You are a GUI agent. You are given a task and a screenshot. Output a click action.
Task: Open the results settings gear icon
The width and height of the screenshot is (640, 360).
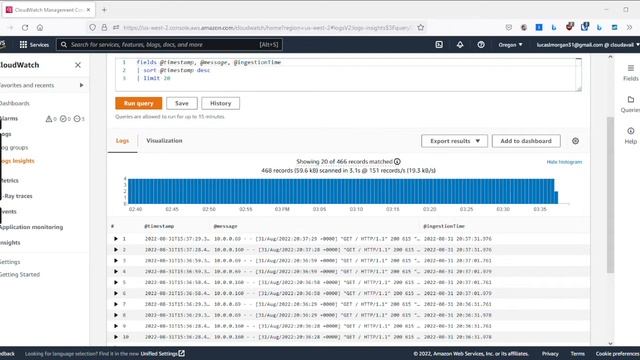tap(575, 141)
